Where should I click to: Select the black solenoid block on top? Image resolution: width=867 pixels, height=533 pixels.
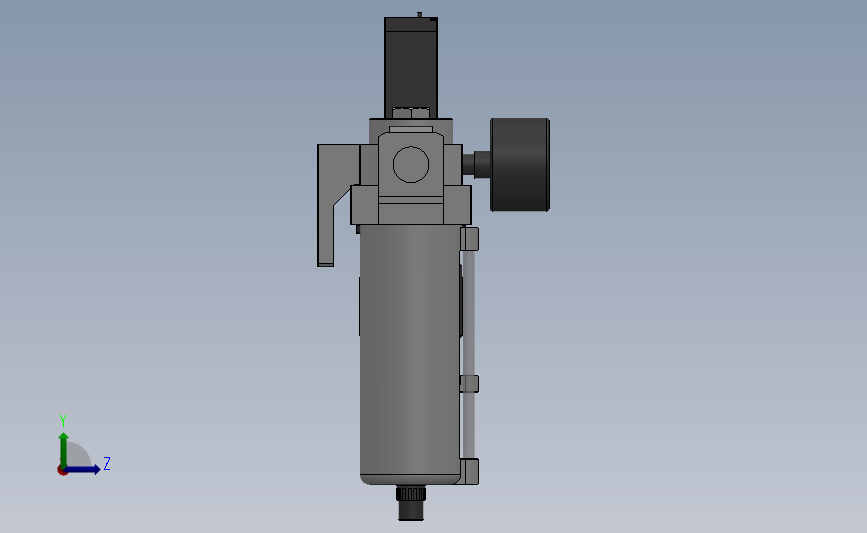pos(411,67)
